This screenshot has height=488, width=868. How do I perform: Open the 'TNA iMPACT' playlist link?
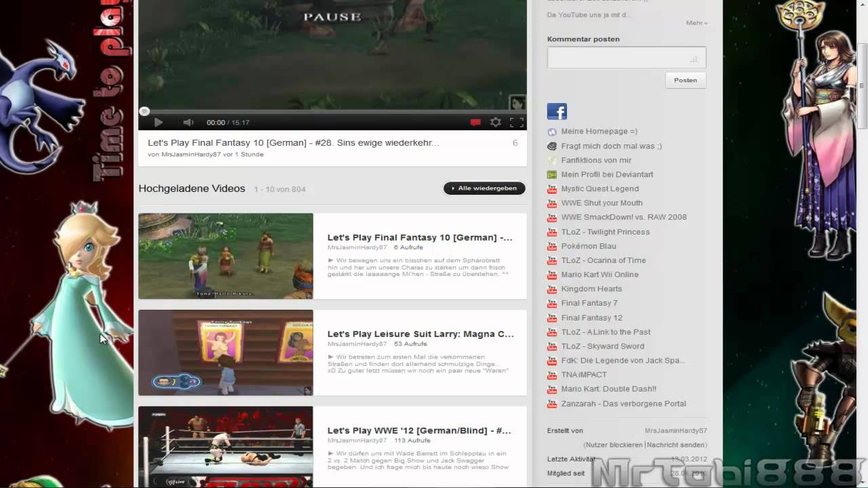(x=584, y=375)
